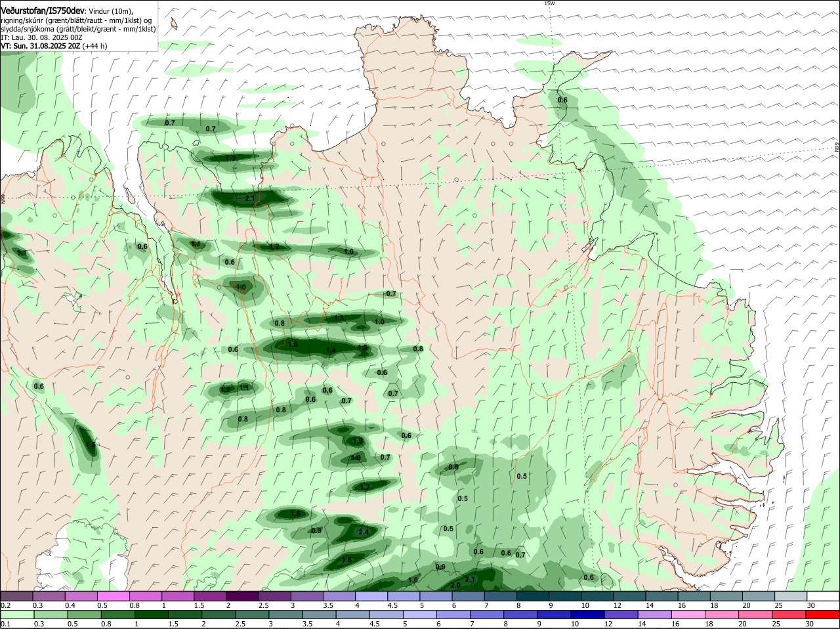Click the 1.8 precipitation value on map
The height and width of the screenshot is (629, 840).
347,559
